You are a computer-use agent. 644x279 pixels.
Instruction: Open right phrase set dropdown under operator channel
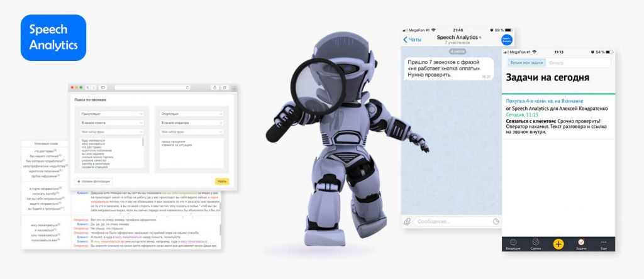(x=192, y=132)
